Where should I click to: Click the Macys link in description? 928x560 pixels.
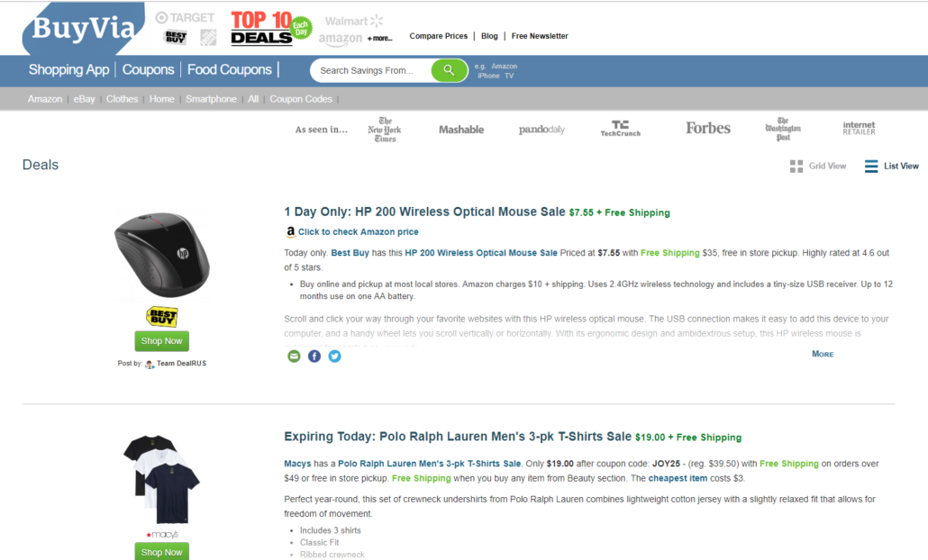(297, 464)
